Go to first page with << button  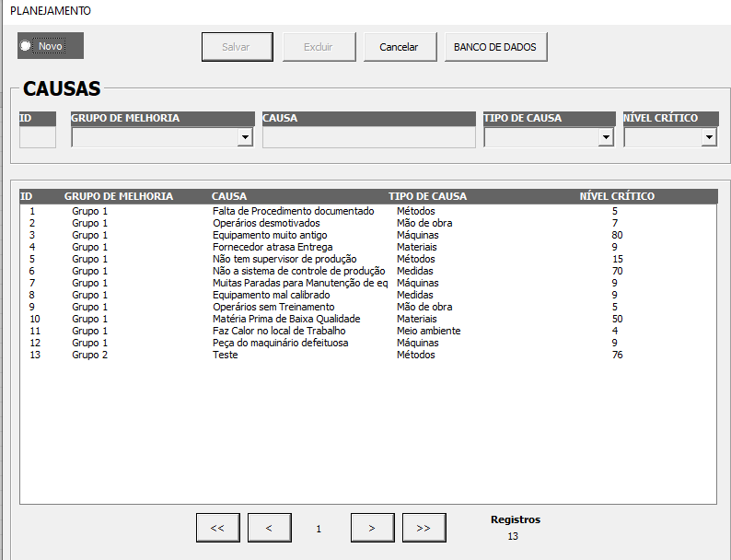[217, 528]
